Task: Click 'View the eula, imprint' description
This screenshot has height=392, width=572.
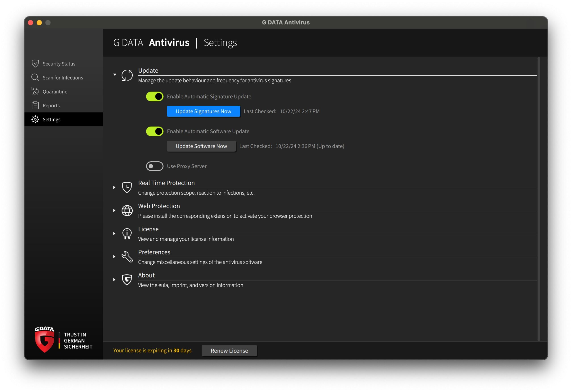Action: click(191, 285)
